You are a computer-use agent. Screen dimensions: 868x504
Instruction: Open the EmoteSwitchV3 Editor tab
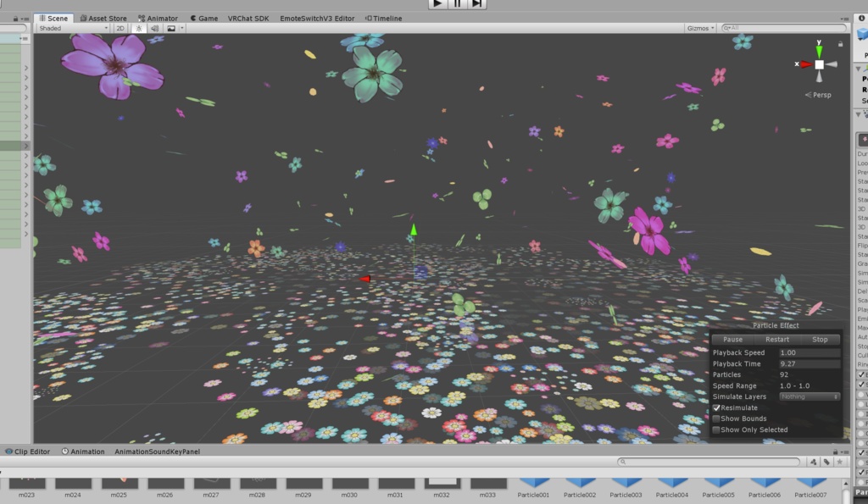click(x=317, y=19)
